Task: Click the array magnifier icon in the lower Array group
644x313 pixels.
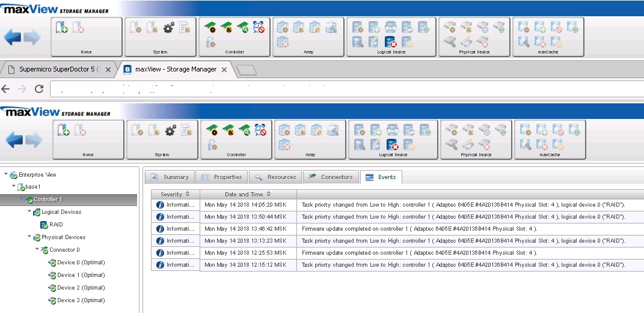Action: pos(333,130)
